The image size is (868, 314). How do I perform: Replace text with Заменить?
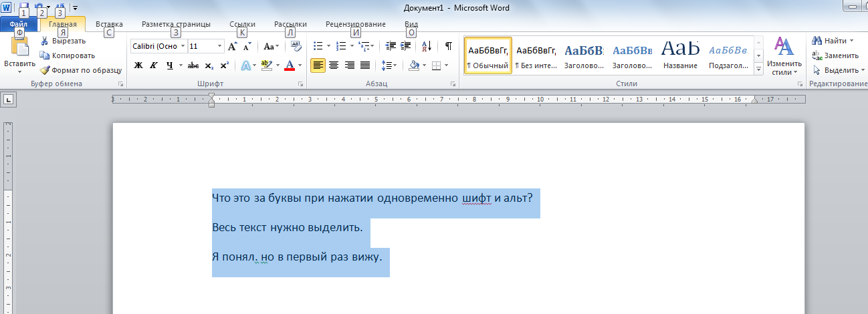click(835, 55)
